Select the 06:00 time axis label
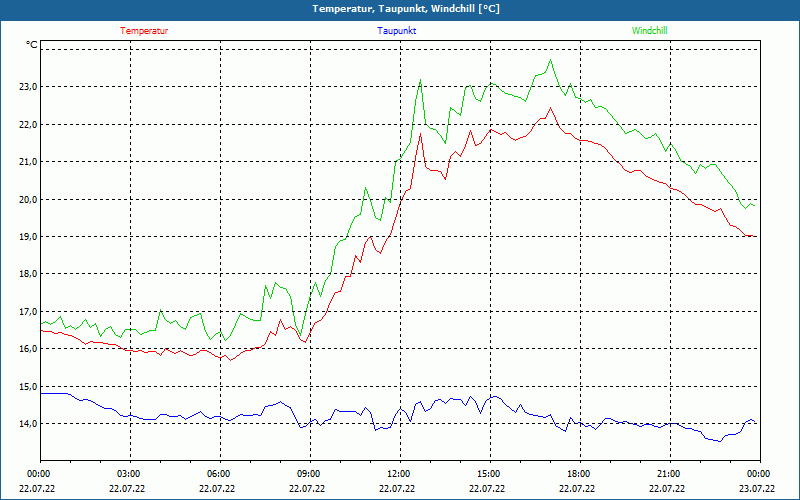This screenshot has width=800, height=500. tap(218, 474)
